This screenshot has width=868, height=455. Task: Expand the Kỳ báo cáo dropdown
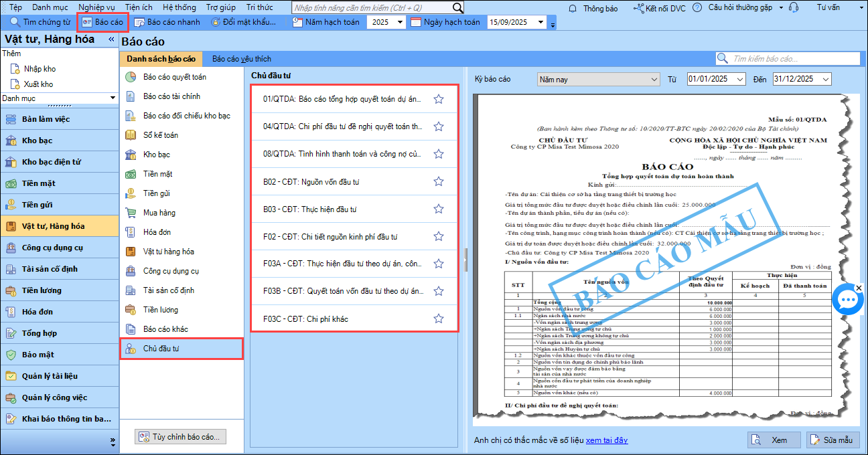coord(654,80)
